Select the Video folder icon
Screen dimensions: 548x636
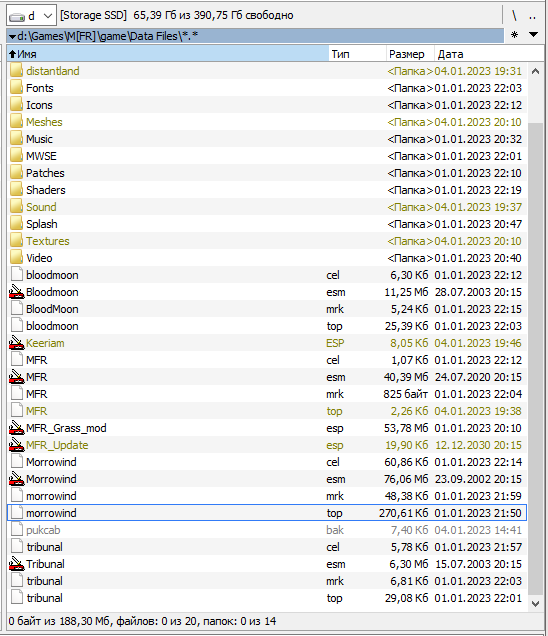click(16, 258)
